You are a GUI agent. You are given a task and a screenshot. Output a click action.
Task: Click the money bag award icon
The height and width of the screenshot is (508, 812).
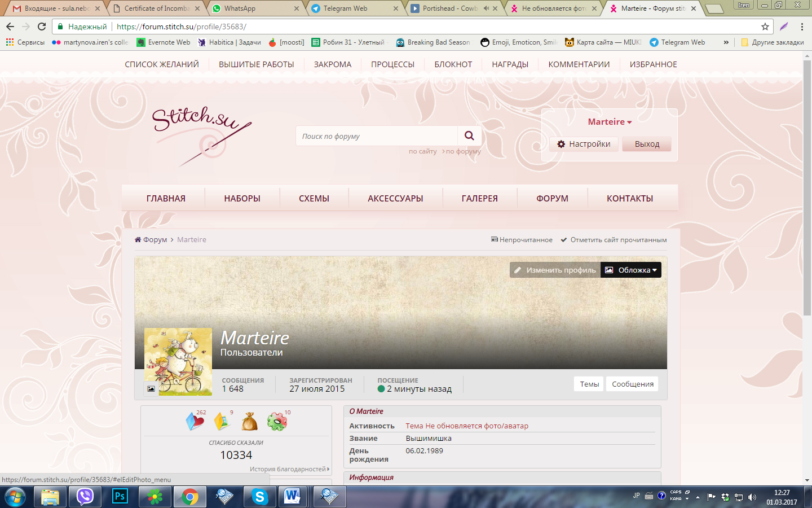pyautogui.click(x=249, y=422)
